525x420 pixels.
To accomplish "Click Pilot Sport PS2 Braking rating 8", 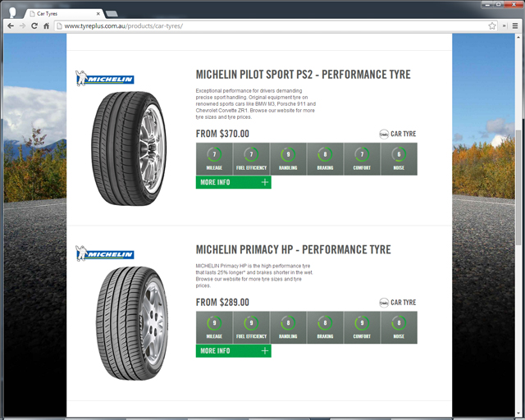I will (325, 159).
